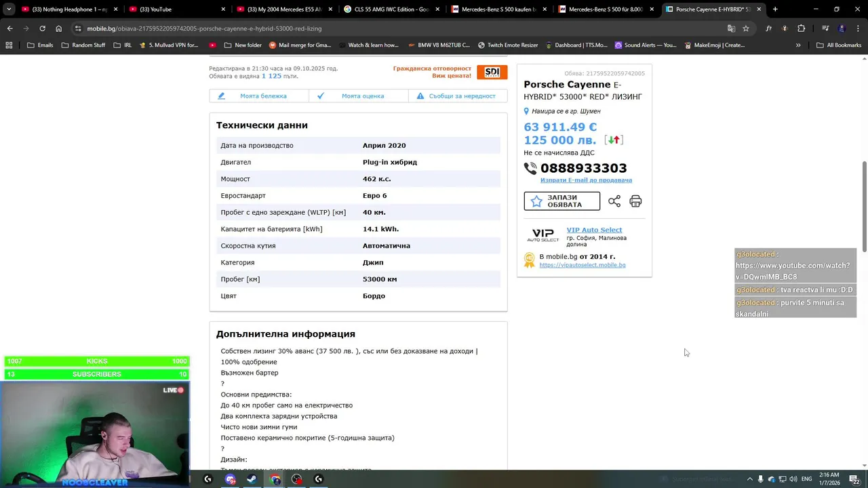
Task: Open Моята оценка rating option
Action: [x=359, y=96]
